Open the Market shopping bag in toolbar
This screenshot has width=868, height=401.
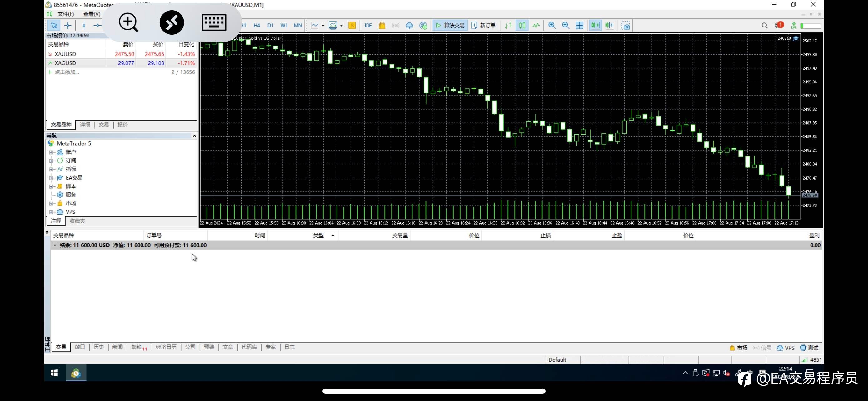(x=382, y=25)
